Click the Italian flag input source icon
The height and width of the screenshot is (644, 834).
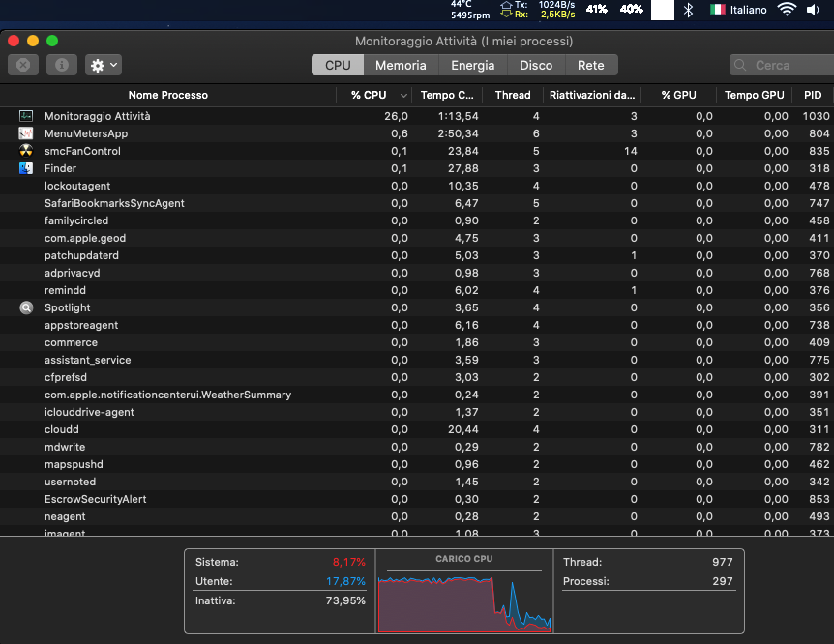pyautogui.click(x=718, y=10)
